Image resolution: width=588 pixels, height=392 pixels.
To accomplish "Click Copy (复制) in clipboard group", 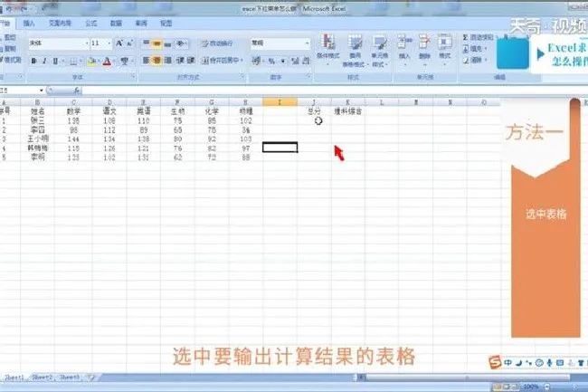I will 9,48.
